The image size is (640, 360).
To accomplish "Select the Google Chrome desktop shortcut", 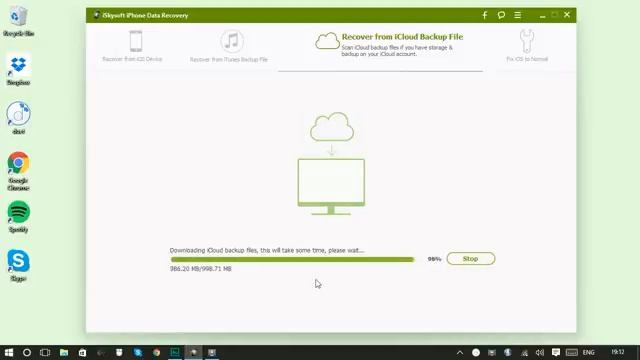I will click(x=18, y=171).
